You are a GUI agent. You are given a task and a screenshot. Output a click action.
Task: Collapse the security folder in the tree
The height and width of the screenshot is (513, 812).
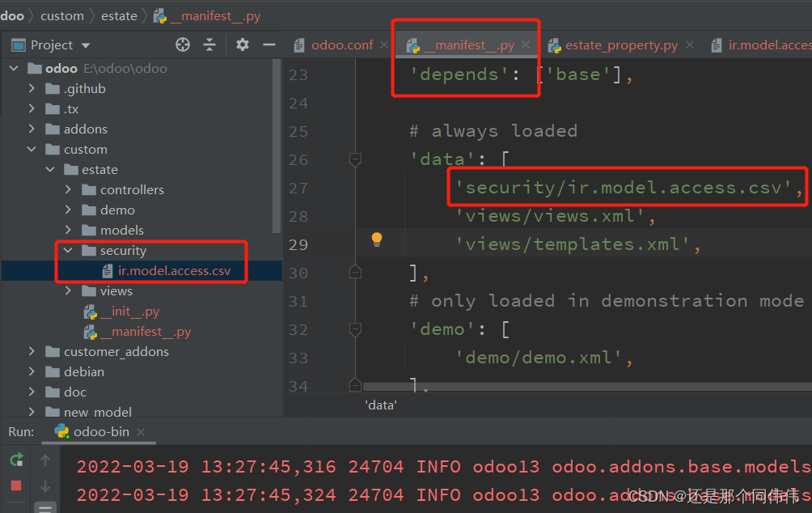point(67,250)
